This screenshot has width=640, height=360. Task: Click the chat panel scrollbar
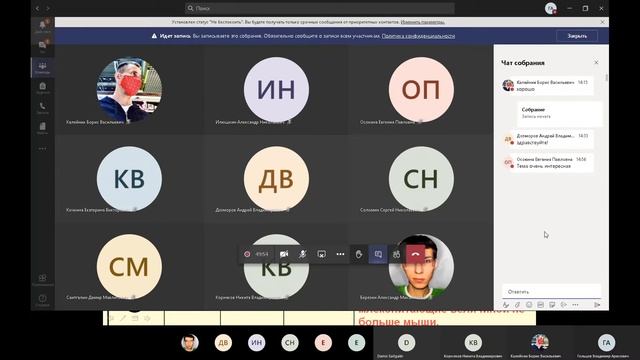pos(606,77)
